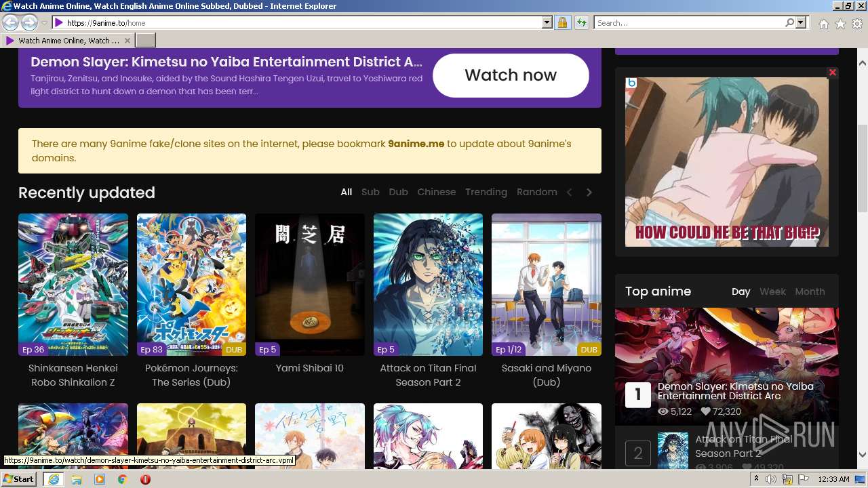The height and width of the screenshot is (488, 868).
Task: Select the Watch Anime Online browser tab
Action: click(68, 41)
